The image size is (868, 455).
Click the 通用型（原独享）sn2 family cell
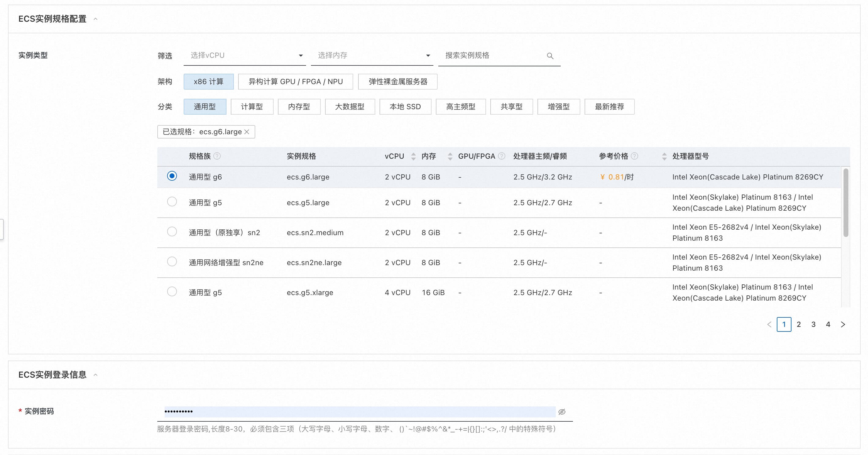[x=224, y=233]
